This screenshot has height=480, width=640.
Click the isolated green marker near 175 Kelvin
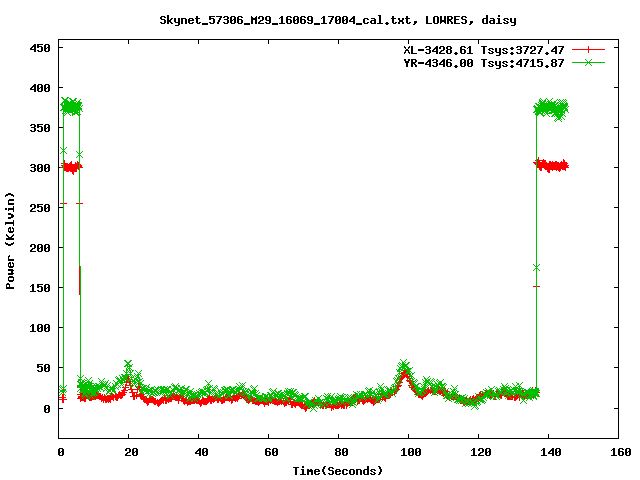(x=536, y=268)
